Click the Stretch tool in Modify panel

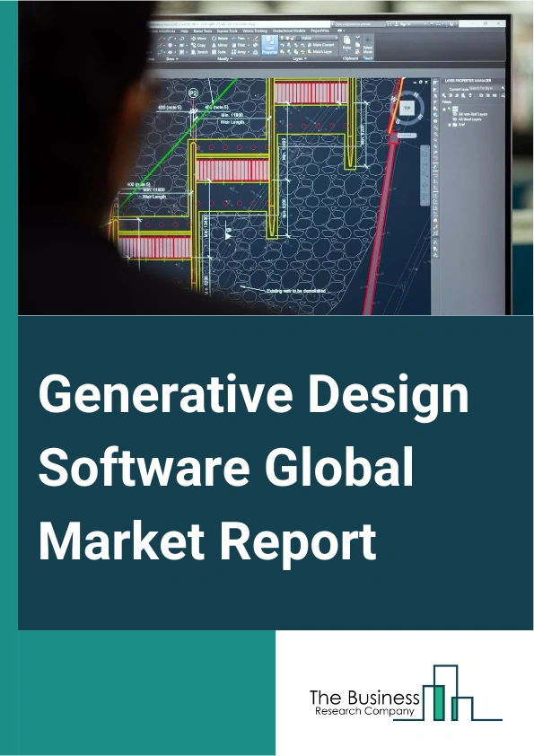click(x=199, y=52)
